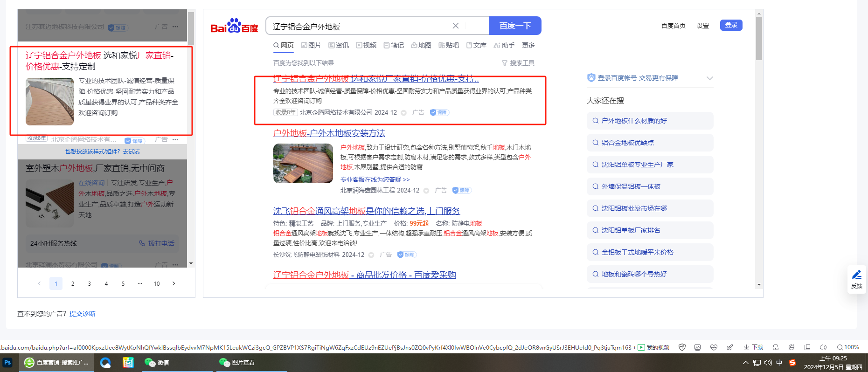Search suggestion 沈阳铝单板专业生产厂家
868x372 pixels.
650,165
